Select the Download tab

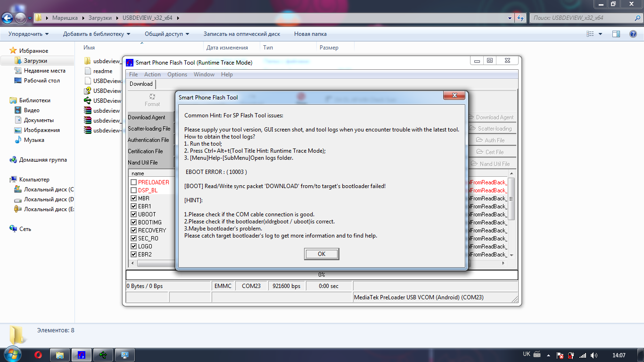(141, 84)
